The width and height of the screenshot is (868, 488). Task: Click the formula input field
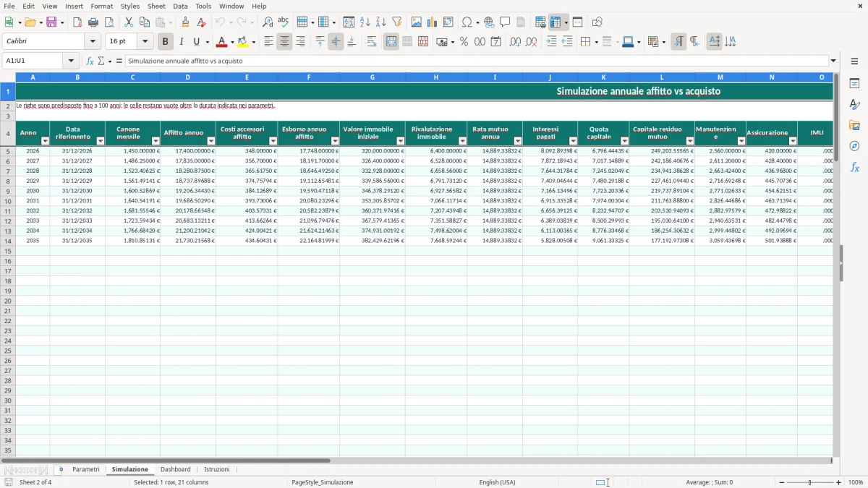(x=477, y=61)
